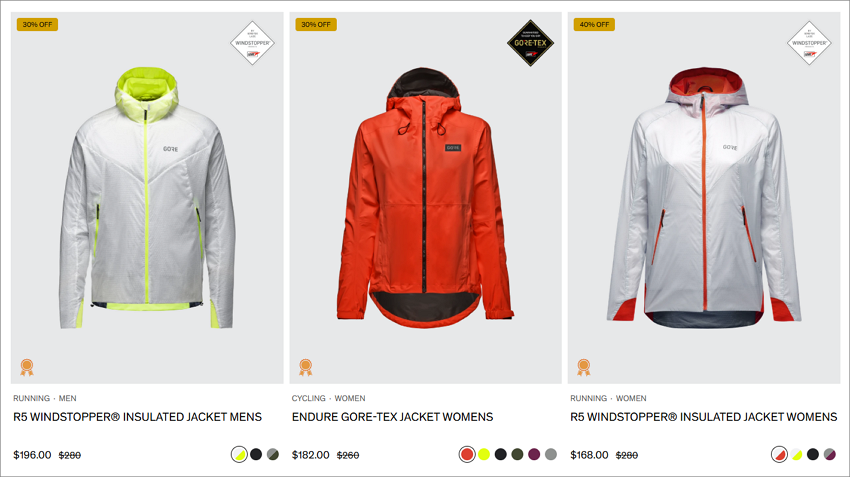Choose the purple swatch for the Endure Gore-Tex jacket
Image resolution: width=850 pixels, height=477 pixels.
coord(534,454)
